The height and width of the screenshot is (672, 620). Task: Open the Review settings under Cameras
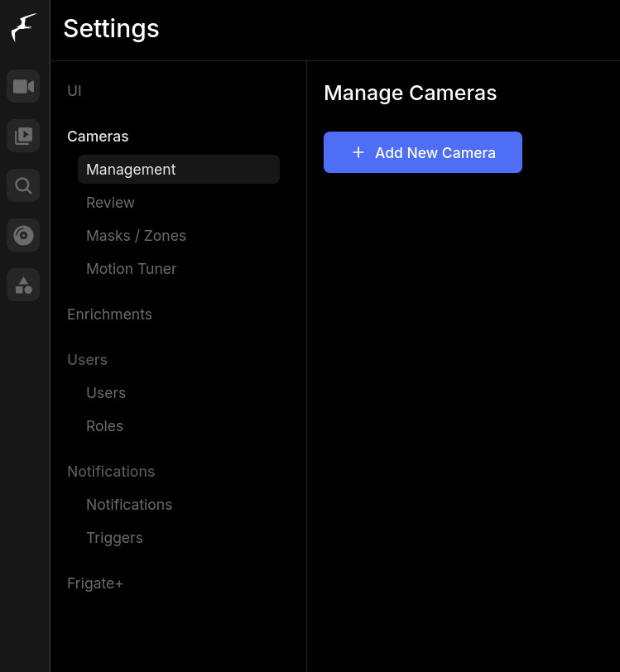coord(110,202)
